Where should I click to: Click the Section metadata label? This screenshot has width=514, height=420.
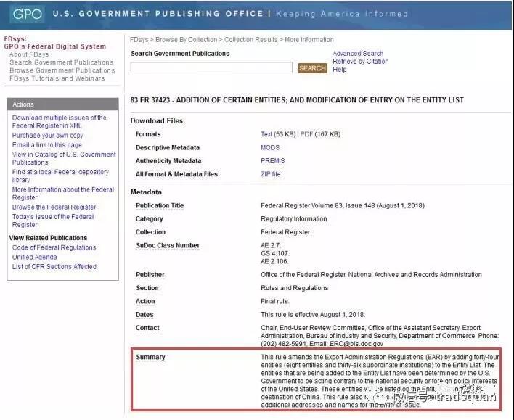point(147,288)
